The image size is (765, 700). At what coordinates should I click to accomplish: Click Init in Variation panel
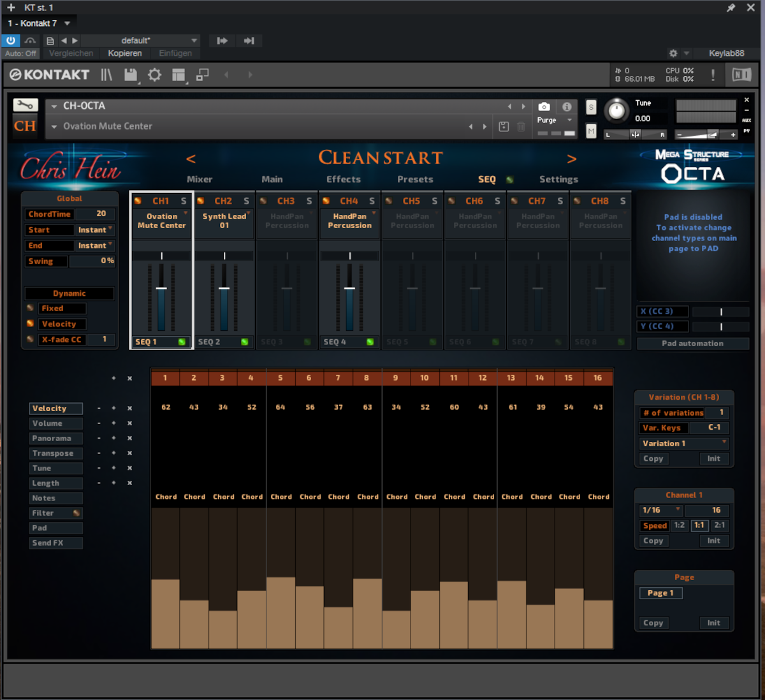coord(713,458)
